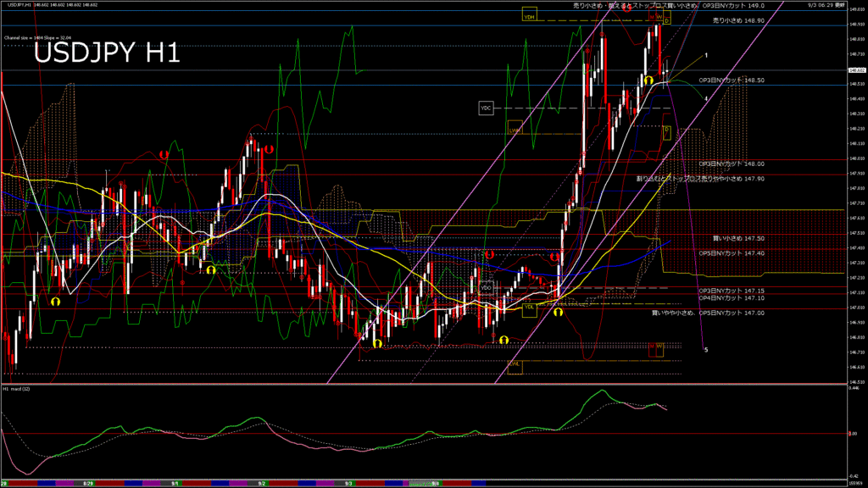The height and width of the screenshot is (488, 868).
Task: Click the 9/2 date on time axis
Action: [x=261, y=484]
